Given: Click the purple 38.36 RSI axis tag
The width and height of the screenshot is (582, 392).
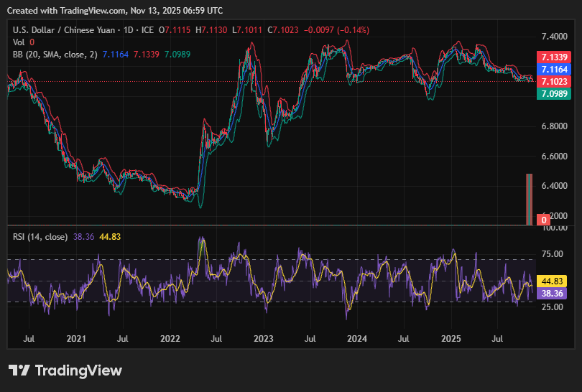Looking at the screenshot, I should click(x=553, y=294).
